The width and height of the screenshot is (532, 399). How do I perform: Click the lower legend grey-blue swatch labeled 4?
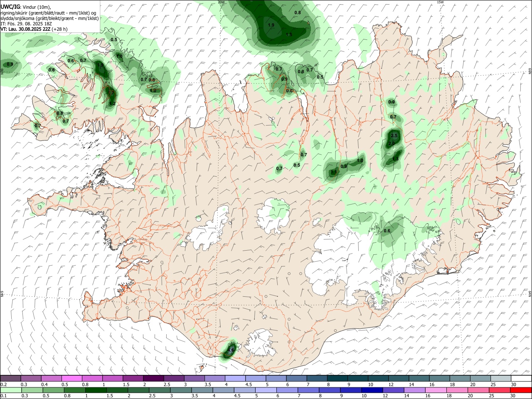pyautogui.click(x=224, y=390)
